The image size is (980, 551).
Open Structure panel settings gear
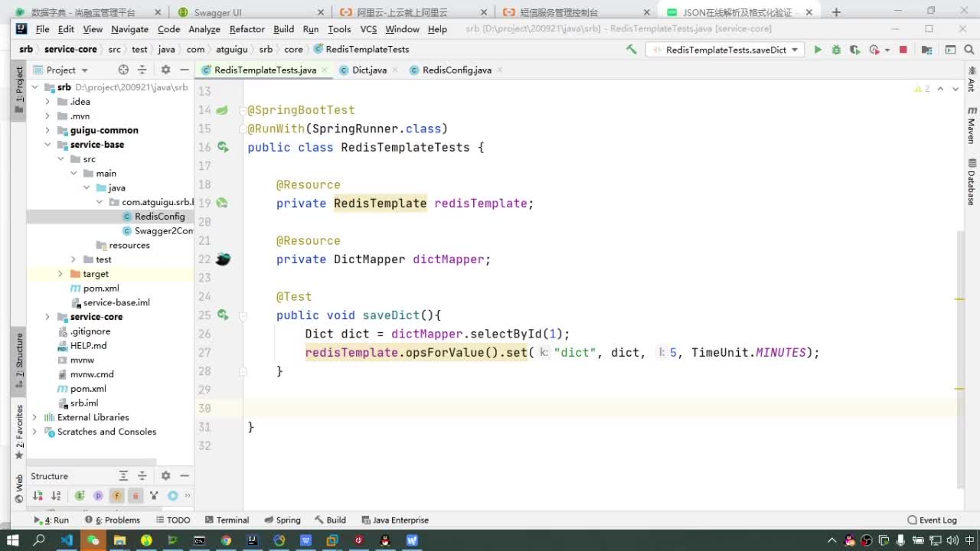click(165, 476)
